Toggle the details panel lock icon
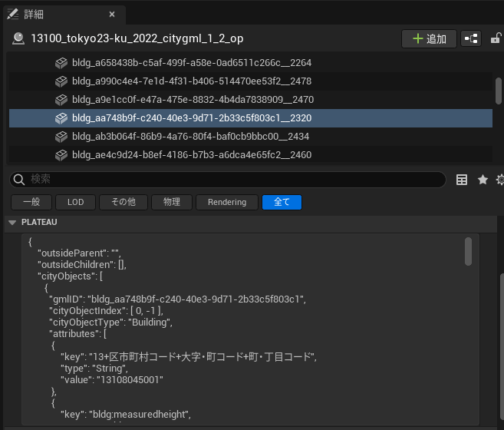The width and height of the screenshot is (504, 430). click(x=496, y=38)
